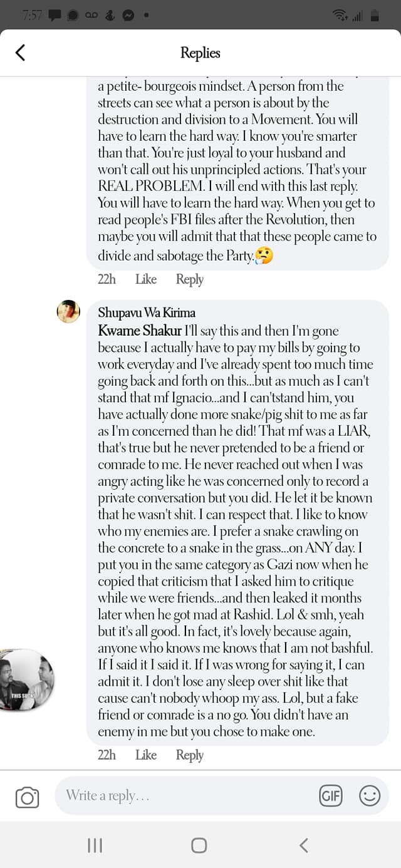Open the emoji smiley picker
Screen dimensions: 401x868
[370, 796]
